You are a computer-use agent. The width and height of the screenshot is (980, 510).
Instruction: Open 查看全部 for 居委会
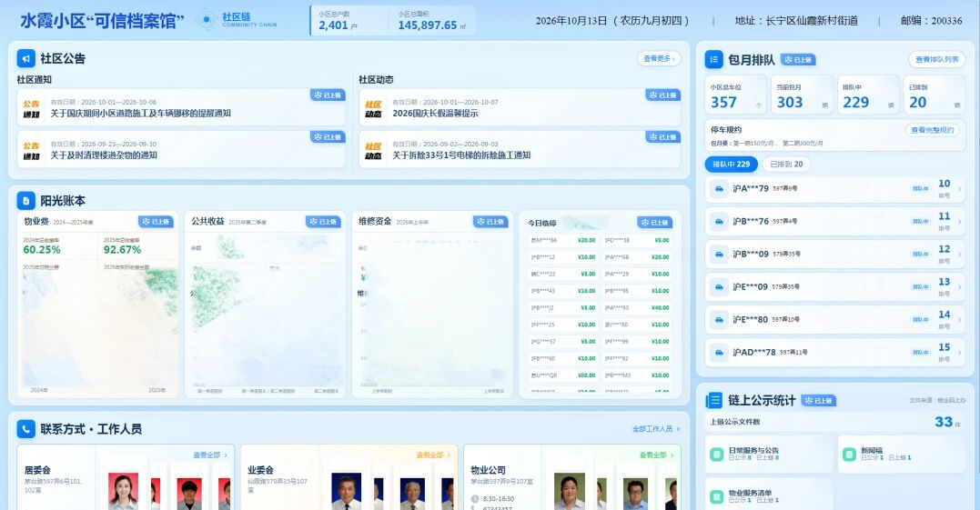pyautogui.click(x=210, y=455)
